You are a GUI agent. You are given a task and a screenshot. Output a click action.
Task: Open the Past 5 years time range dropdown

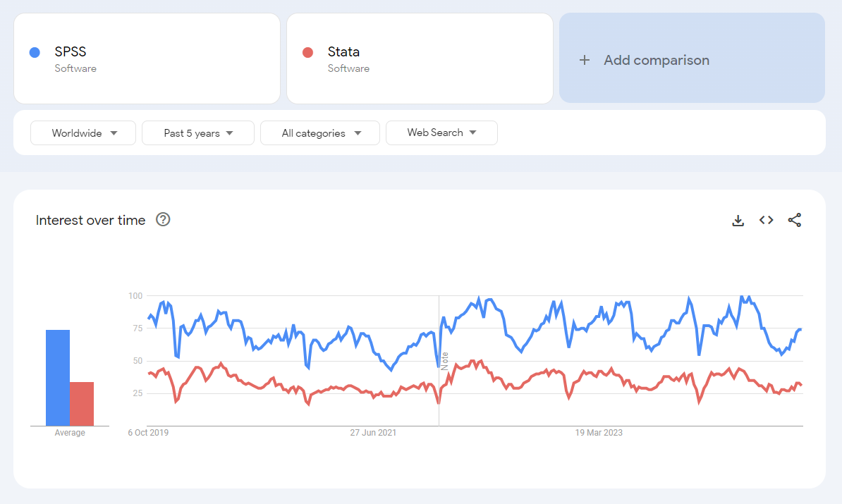(197, 133)
